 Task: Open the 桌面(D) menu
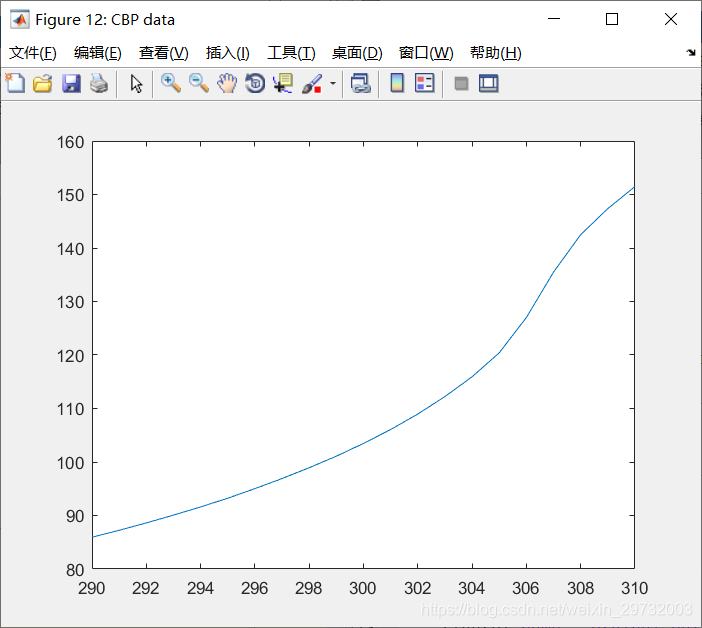(357, 53)
